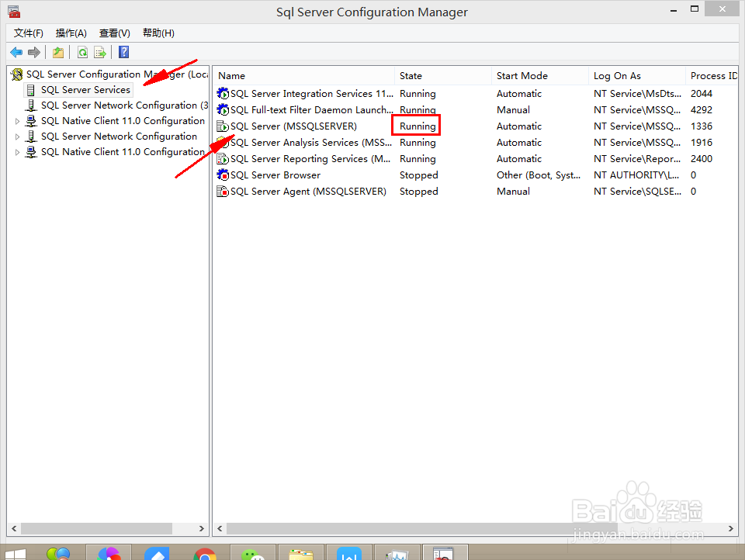Click the Help question mark toolbar icon

tap(123, 52)
